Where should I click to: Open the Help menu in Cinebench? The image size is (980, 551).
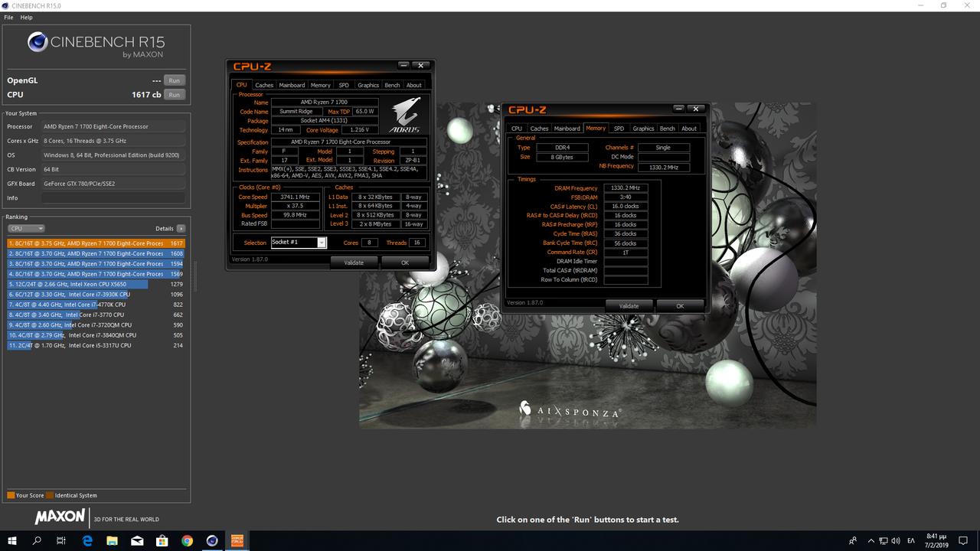(x=26, y=18)
